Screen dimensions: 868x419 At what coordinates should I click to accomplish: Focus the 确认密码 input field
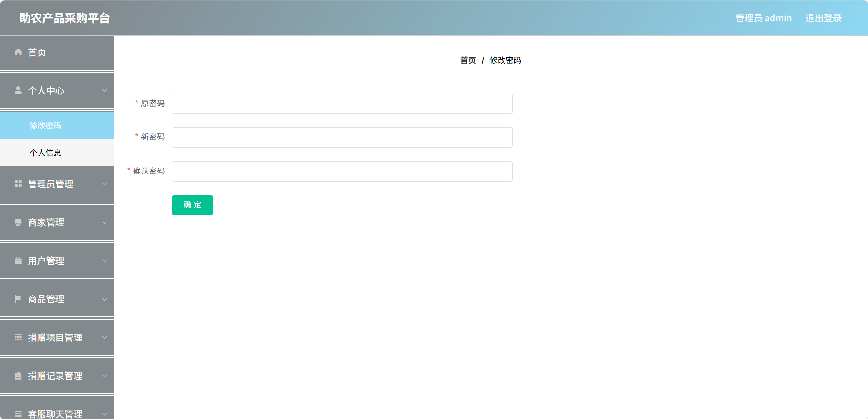[342, 171]
